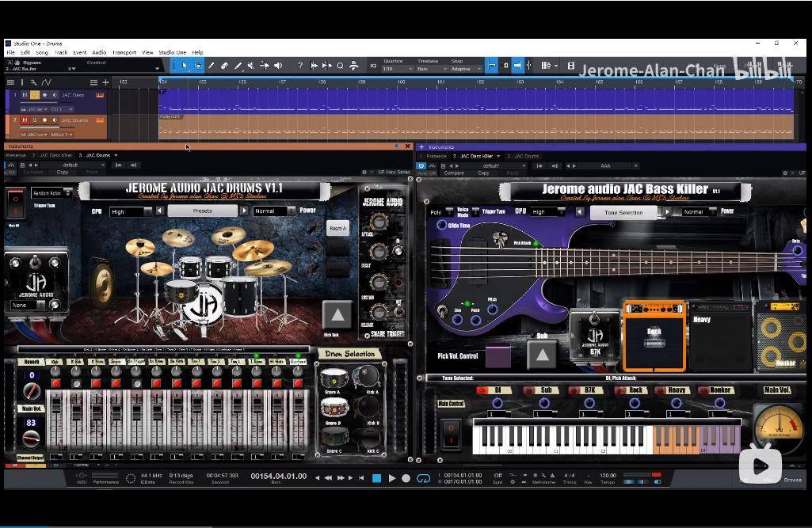812x528 pixels.
Task: Toggle Mute on JAC Bass track
Action: pyautogui.click(x=25, y=95)
